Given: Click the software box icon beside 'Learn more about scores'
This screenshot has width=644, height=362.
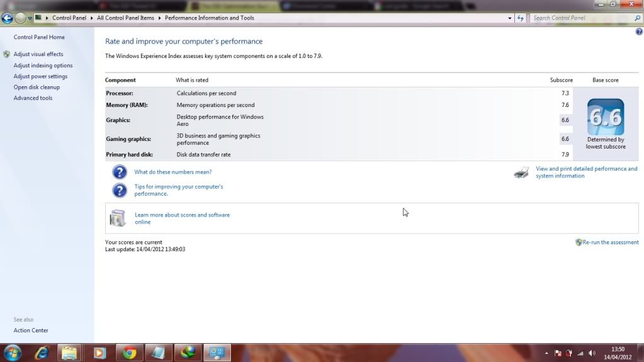Looking at the screenshot, I should 118,218.
